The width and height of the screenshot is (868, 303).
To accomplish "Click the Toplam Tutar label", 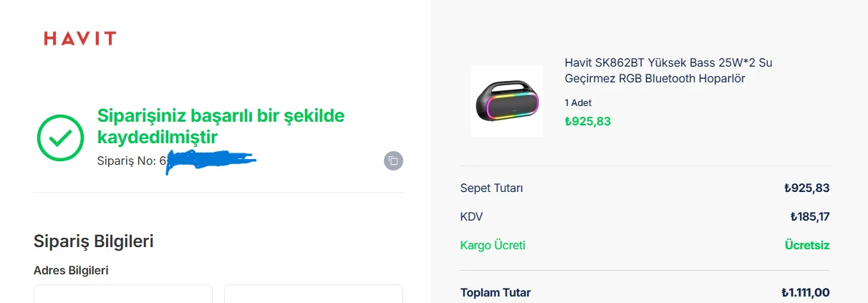I will coord(495,292).
